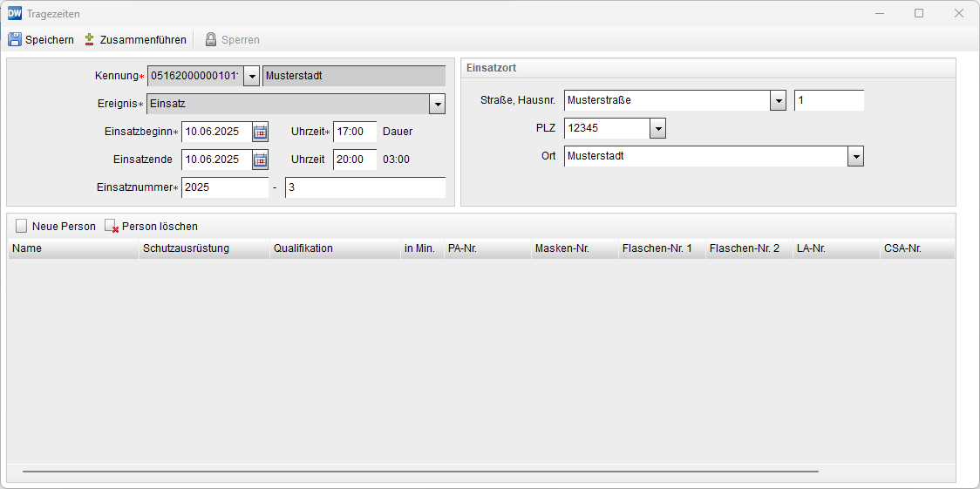Viewport: 980px width, 489px height.
Task: Click the Qualifikation column header
Action: tap(335, 248)
